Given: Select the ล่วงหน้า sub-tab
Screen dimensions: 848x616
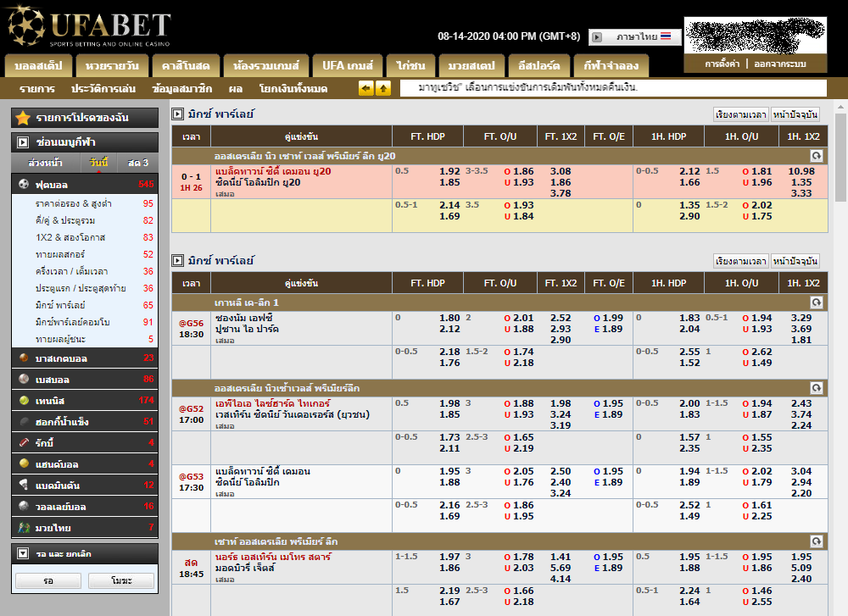Looking at the screenshot, I should point(46,163).
